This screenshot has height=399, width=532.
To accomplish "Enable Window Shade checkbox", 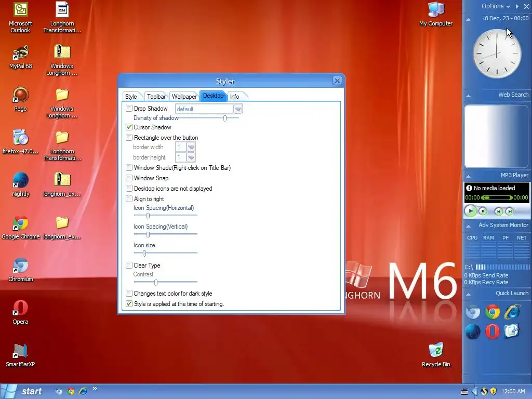I will [129, 168].
